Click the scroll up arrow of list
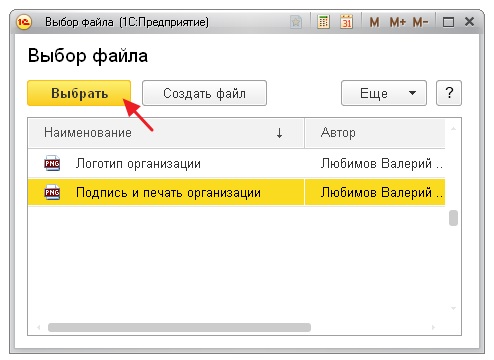Viewport: 494px width, 360px height. tap(453, 129)
